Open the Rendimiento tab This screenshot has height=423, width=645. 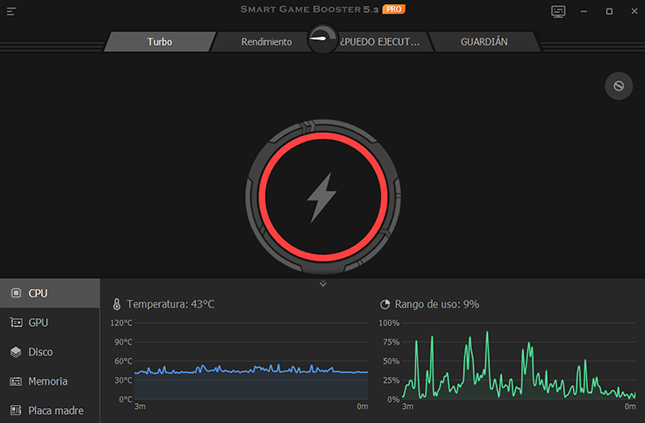266,42
